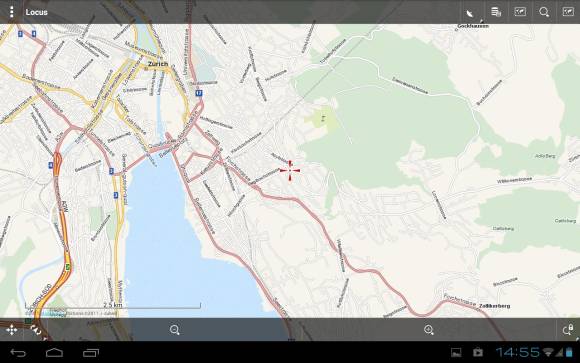This screenshot has height=363, width=580.
Task: Open the picture notification icon
Action: coord(456,352)
